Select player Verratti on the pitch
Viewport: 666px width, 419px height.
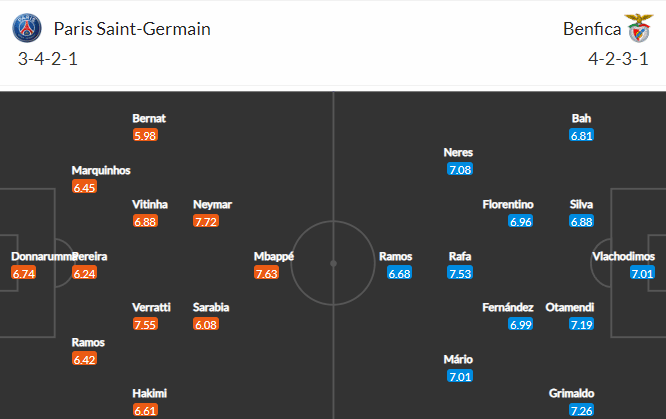pos(151,308)
